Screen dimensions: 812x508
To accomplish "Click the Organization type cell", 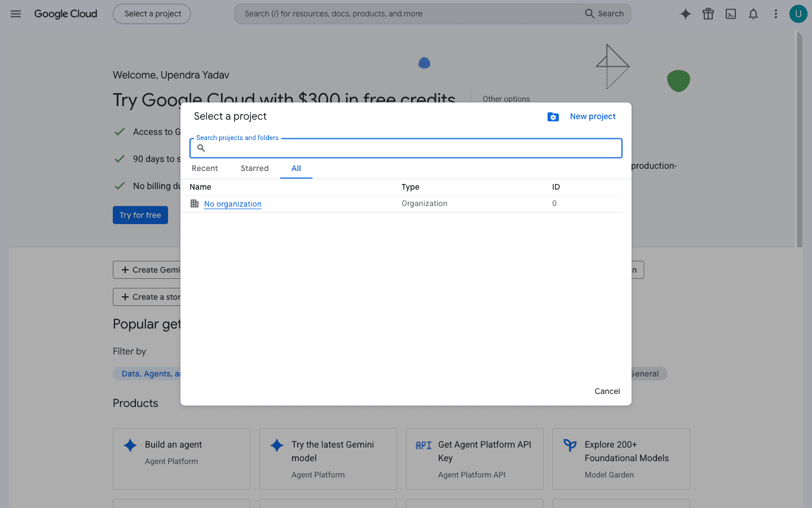I will pyautogui.click(x=425, y=203).
